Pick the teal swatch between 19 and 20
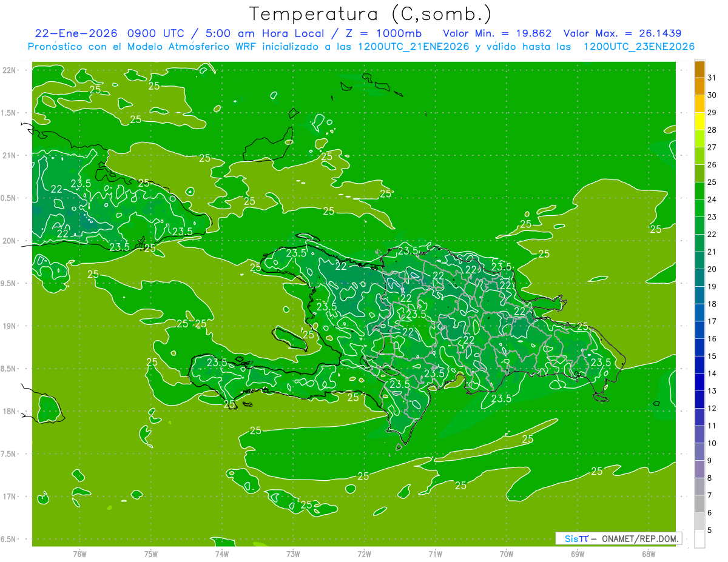The image size is (728, 562). click(699, 278)
